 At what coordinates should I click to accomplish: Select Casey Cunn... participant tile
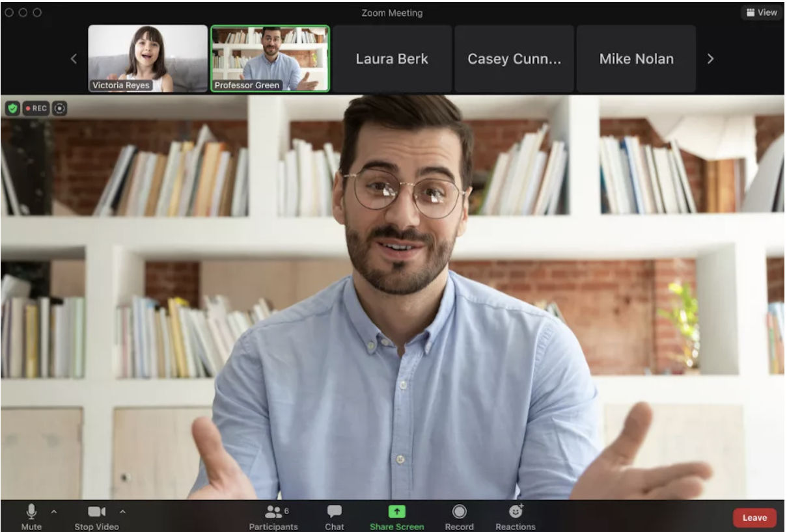514,59
